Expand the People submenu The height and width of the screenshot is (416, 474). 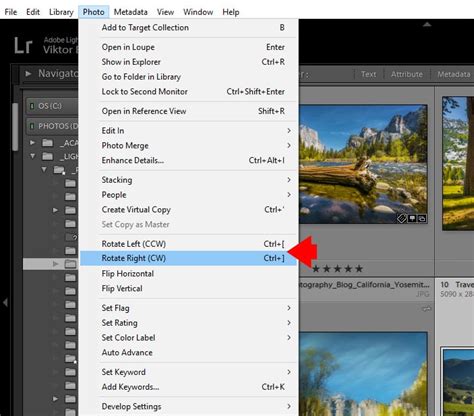[188, 195]
